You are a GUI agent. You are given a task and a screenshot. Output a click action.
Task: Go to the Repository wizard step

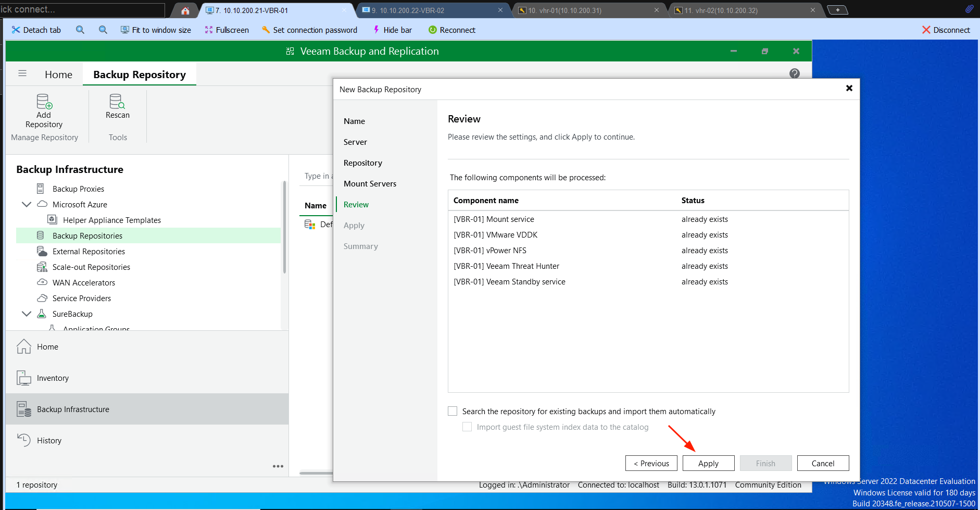363,163
